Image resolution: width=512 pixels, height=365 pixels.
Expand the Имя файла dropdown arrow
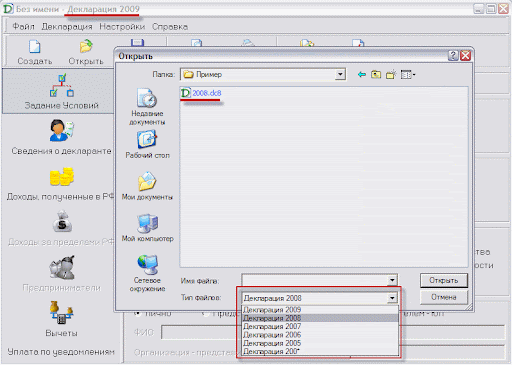tap(392, 280)
